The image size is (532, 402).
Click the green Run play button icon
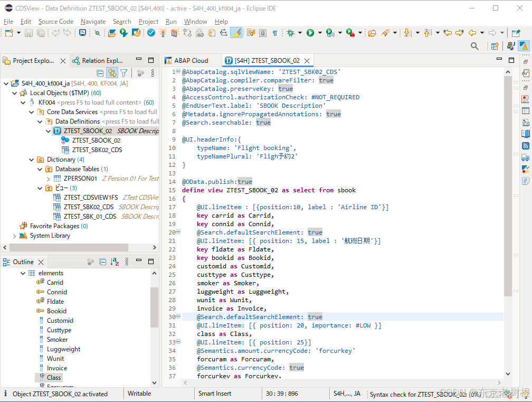(x=310, y=33)
